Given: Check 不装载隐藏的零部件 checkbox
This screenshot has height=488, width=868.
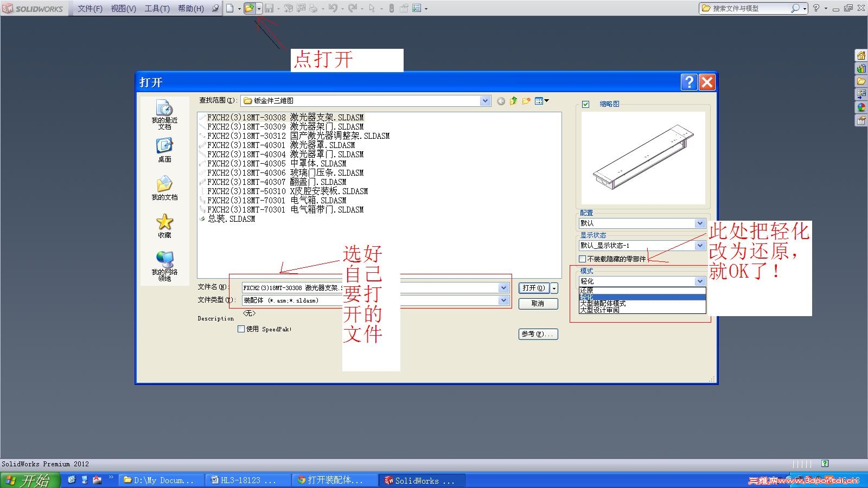Looking at the screenshot, I should [583, 259].
